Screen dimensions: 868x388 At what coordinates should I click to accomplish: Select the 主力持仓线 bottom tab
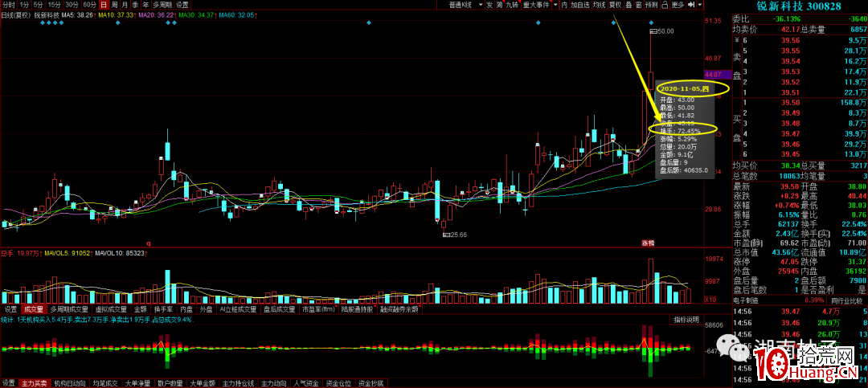pyautogui.click(x=237, y=383)
